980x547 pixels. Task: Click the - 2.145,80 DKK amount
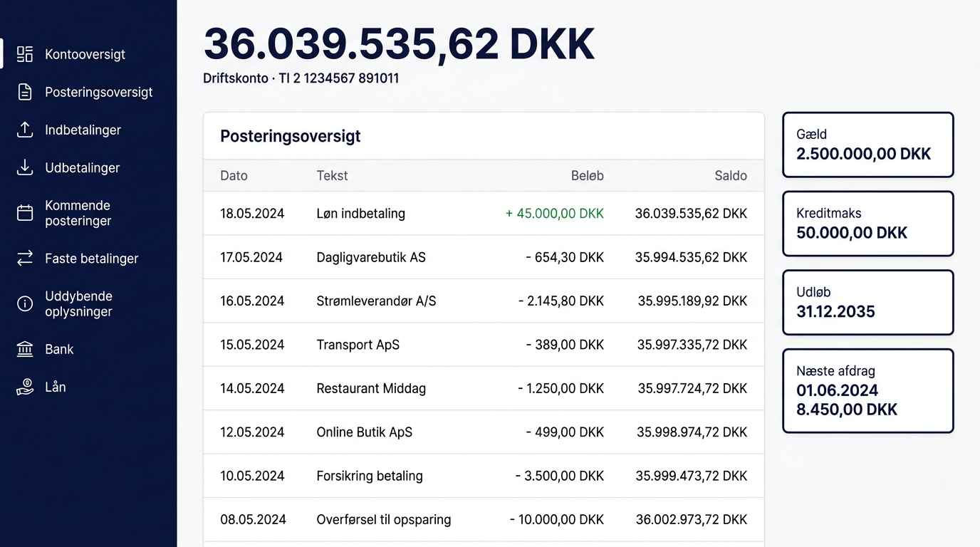[561, 301]
